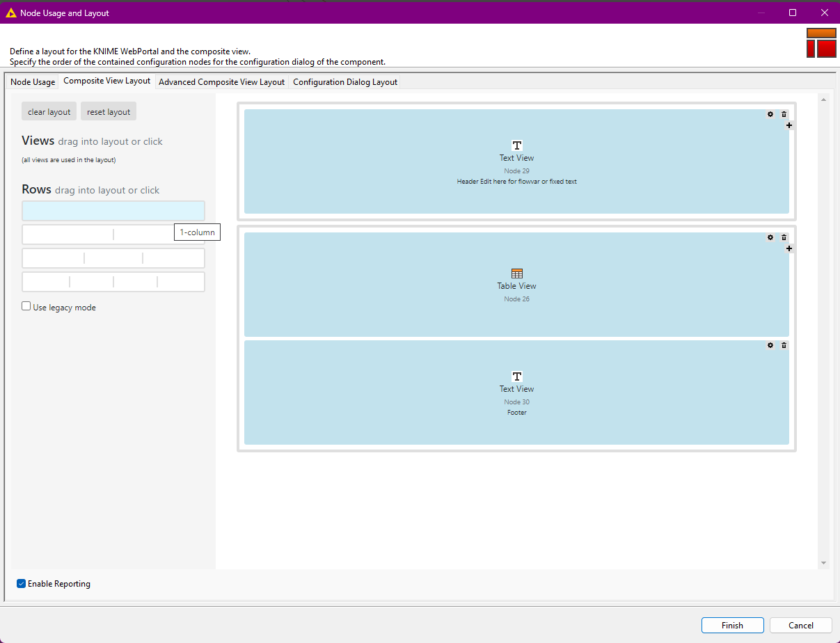Viewport: 840px width, 643px height.
Task: Click the Rows heading
Action: click(x=36, y=189)
